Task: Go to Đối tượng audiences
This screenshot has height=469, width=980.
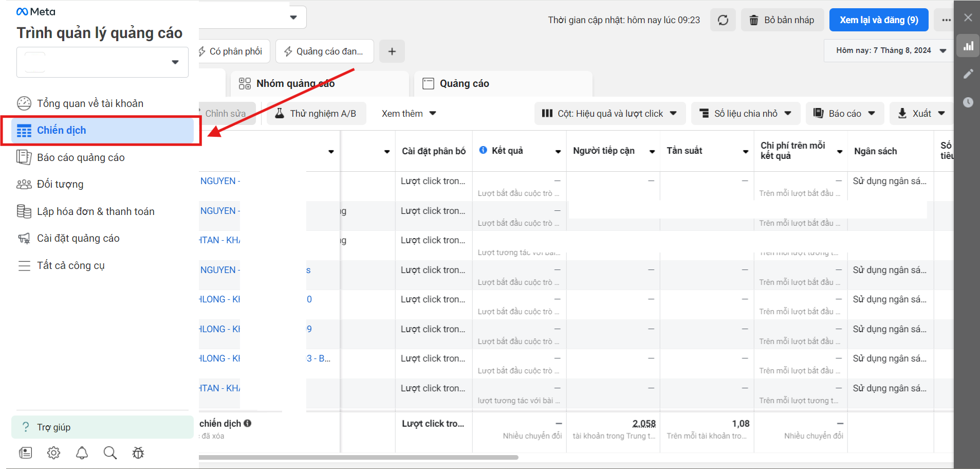Action: 50,184
